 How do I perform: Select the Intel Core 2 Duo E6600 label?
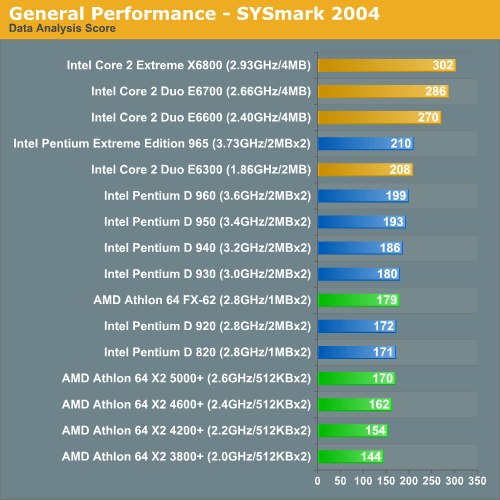tap(201, 117)
